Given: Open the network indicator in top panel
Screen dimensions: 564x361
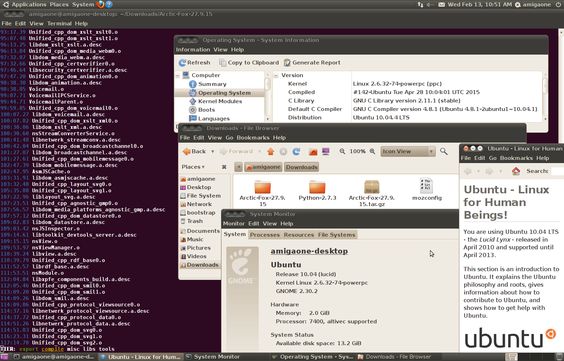Looking at the screenshot, I should [420, 5].
